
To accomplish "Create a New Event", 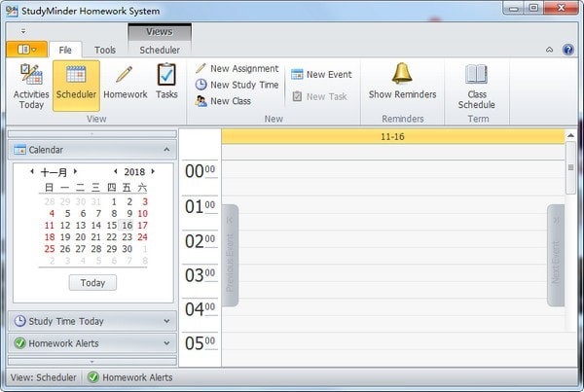I will 321,75.
